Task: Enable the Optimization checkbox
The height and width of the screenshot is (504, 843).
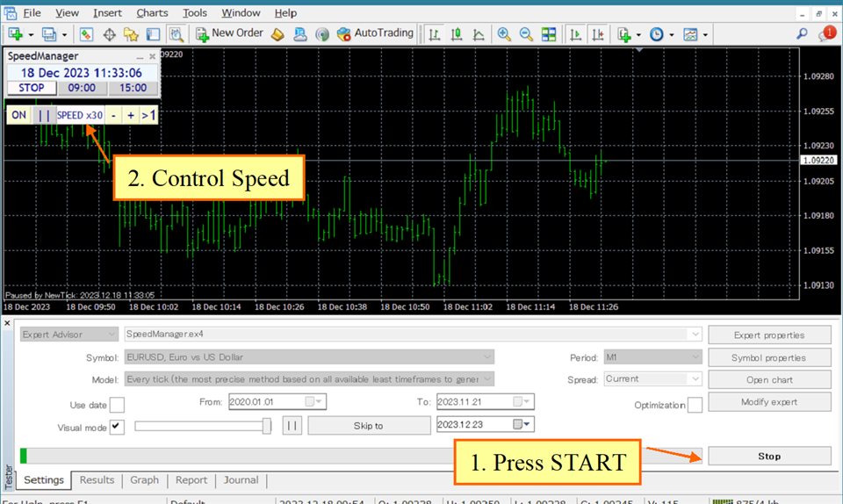Action: [695, 405]
